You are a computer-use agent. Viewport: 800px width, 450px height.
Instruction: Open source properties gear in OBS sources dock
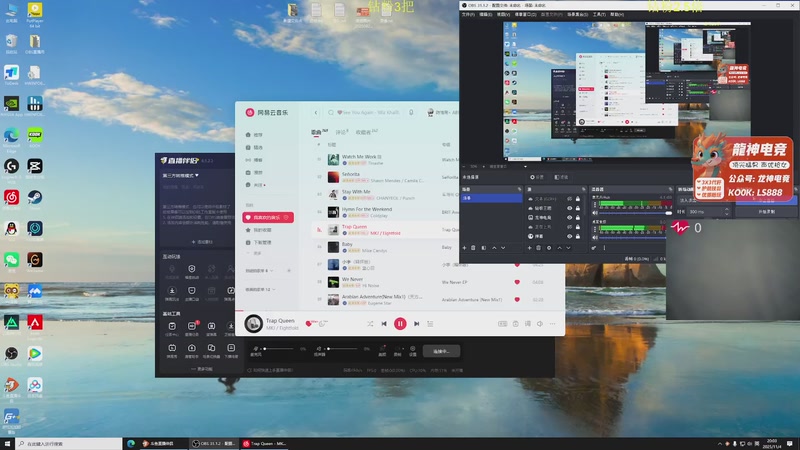pyautogui.click(x=549, y=248)
